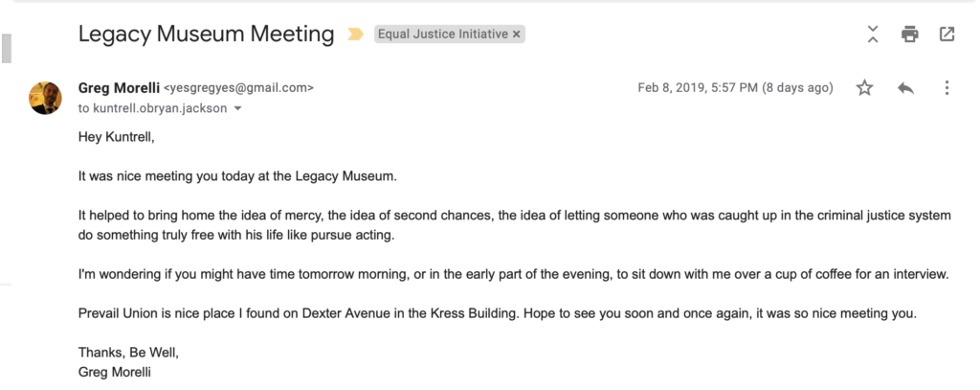This screenshot has width=980, height=390.
Task: Remove the Equal Justice Initiative label
Action: [x=516, y=34]
